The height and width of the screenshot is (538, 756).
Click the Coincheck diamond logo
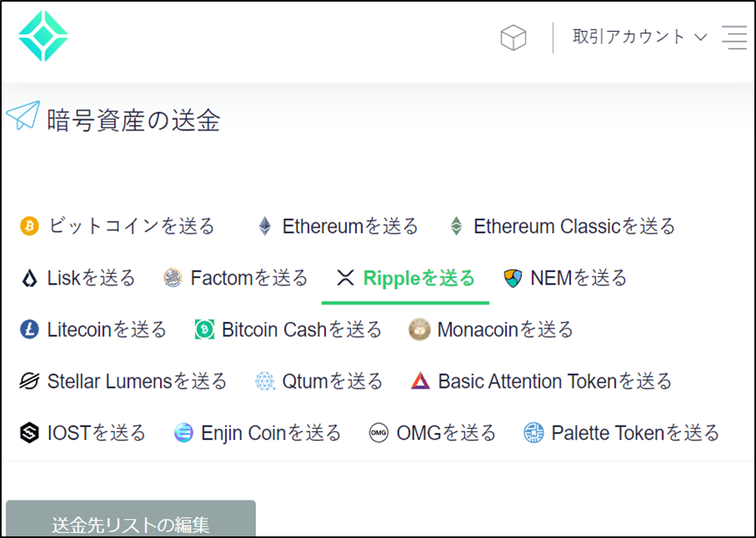coord(43,36)
